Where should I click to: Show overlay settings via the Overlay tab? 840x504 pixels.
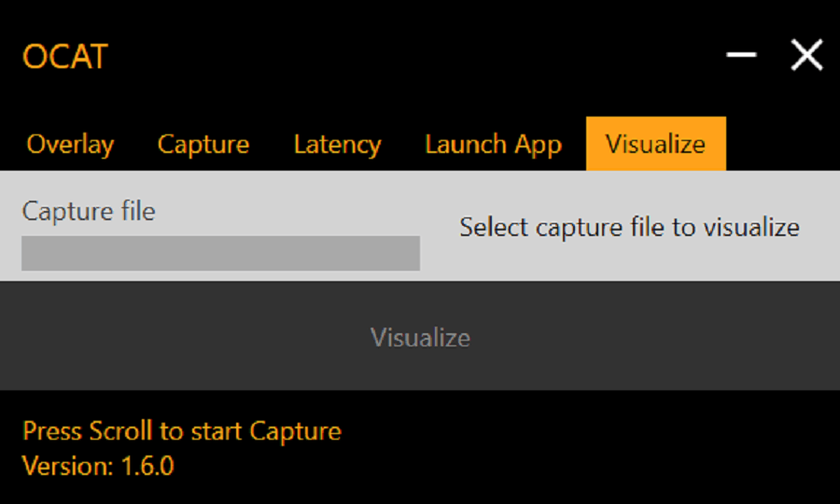click(70, 145)
